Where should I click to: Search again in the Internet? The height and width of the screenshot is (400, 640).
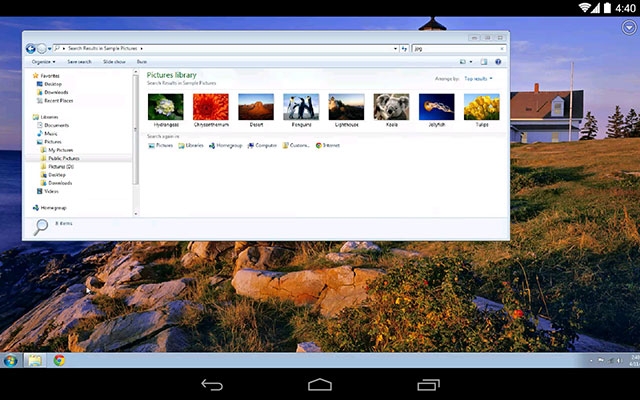(326, 145)
